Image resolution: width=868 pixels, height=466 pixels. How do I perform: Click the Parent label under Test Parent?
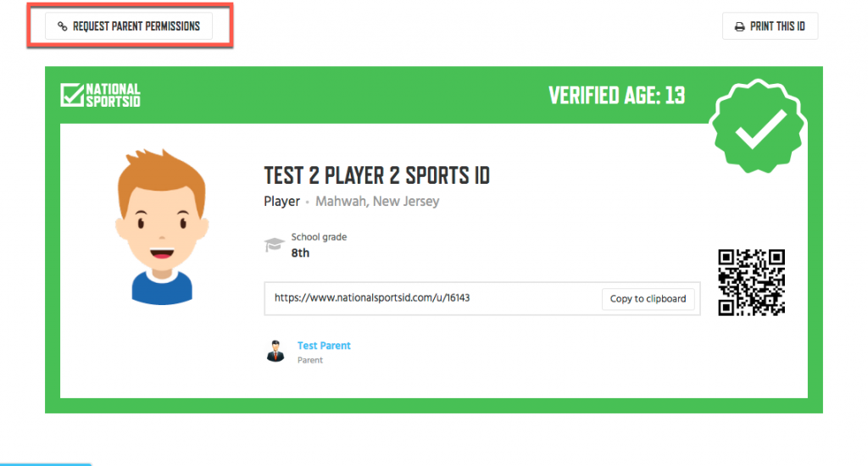click(x=310, y=360)
